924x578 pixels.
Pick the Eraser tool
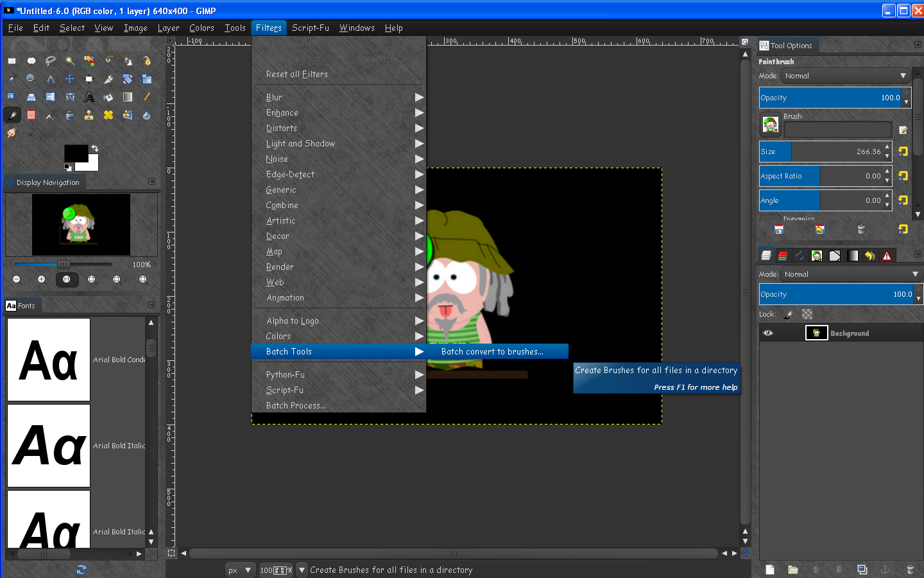[x=31, y=115]
